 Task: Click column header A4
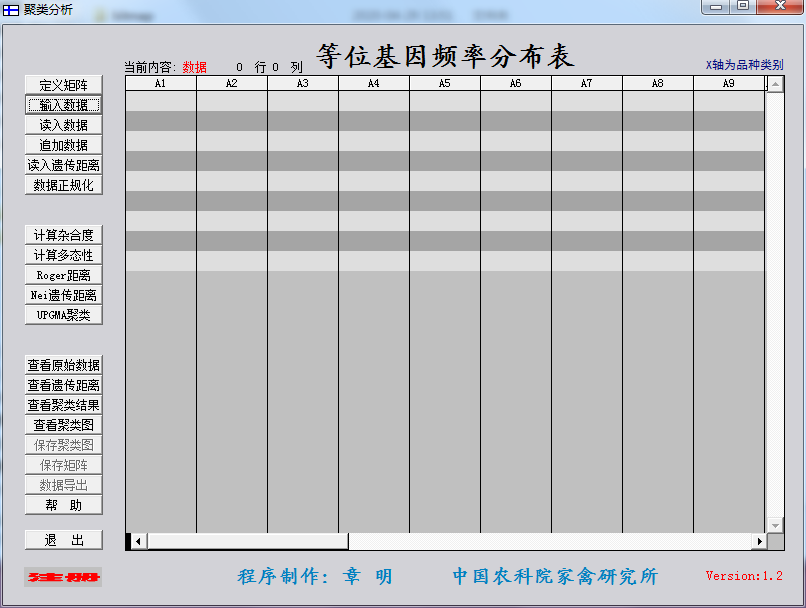(x=374, y=83)
